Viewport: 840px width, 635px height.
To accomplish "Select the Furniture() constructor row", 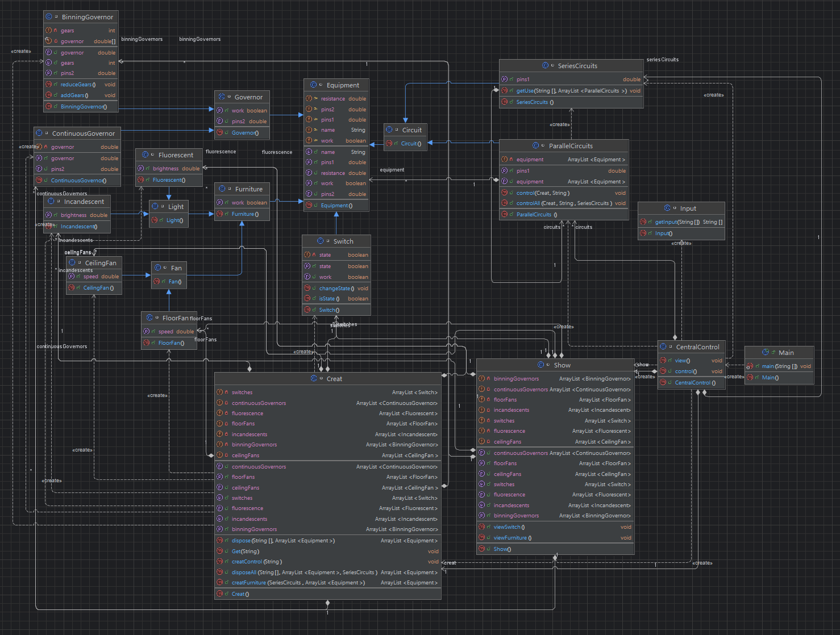I will pyautogui.click(x=242, y=214).
